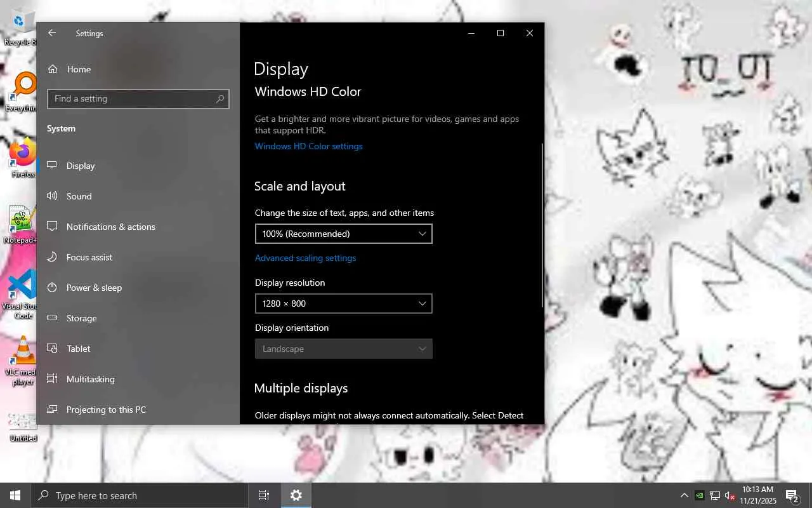Click the Display page title
Image resolution: width=812 pixels, height=508 pixels.
point(281,69)
